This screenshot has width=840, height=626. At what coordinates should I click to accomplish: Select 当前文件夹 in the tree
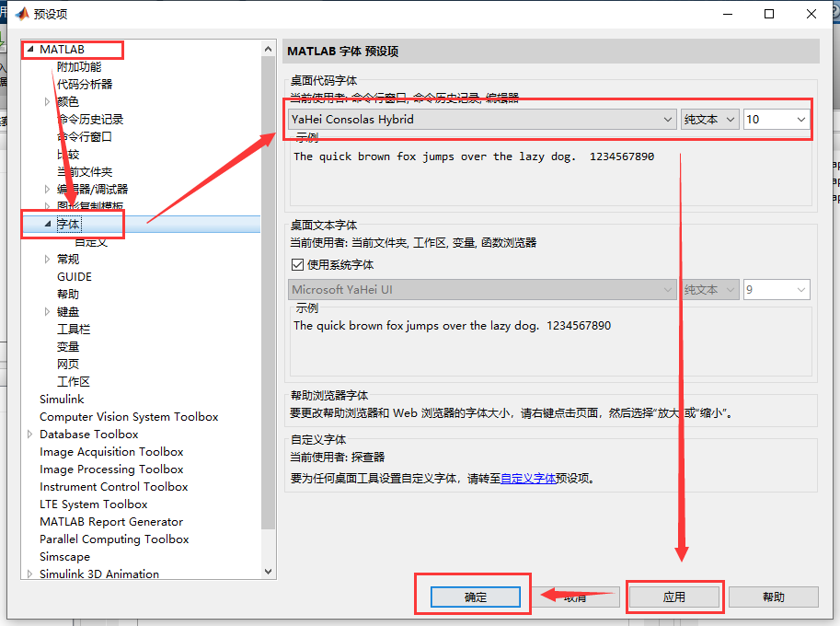click(x=85, y=171)
